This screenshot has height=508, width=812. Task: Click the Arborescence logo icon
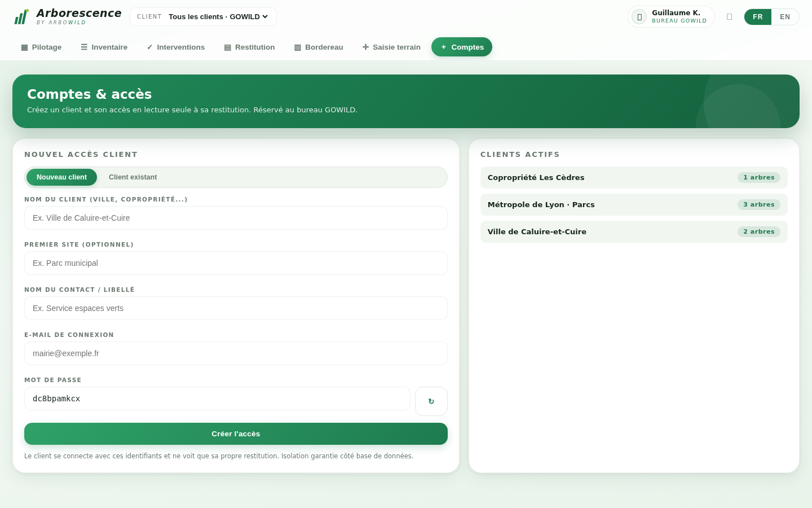tap(21, 17)
